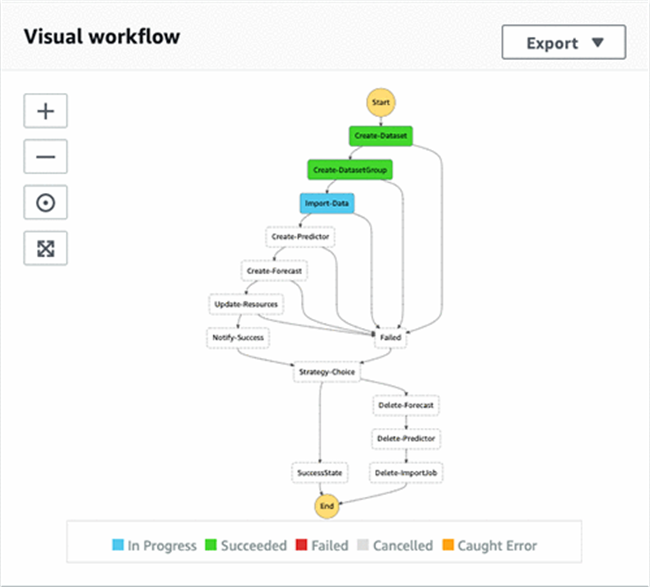The height and width of the screenshot is (587, 650).
Task: Center the workflow graph view
Action: tap(46, 203)
